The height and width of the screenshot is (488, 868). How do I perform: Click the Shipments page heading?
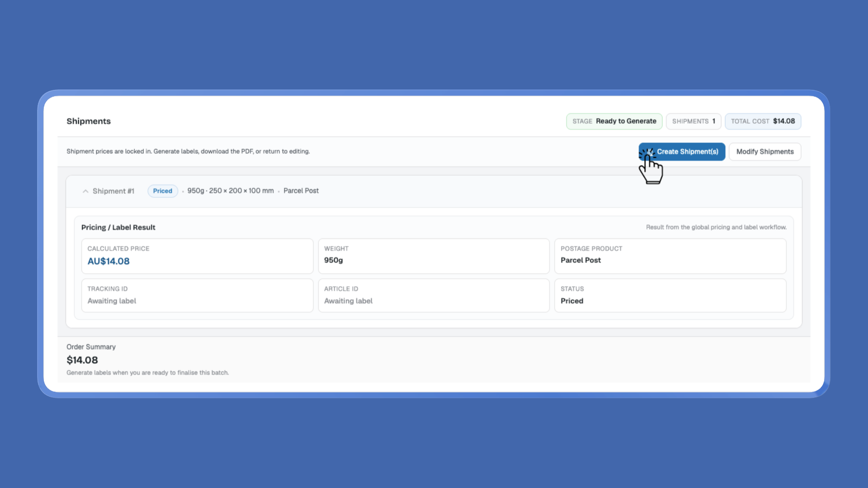coord(89,121)
